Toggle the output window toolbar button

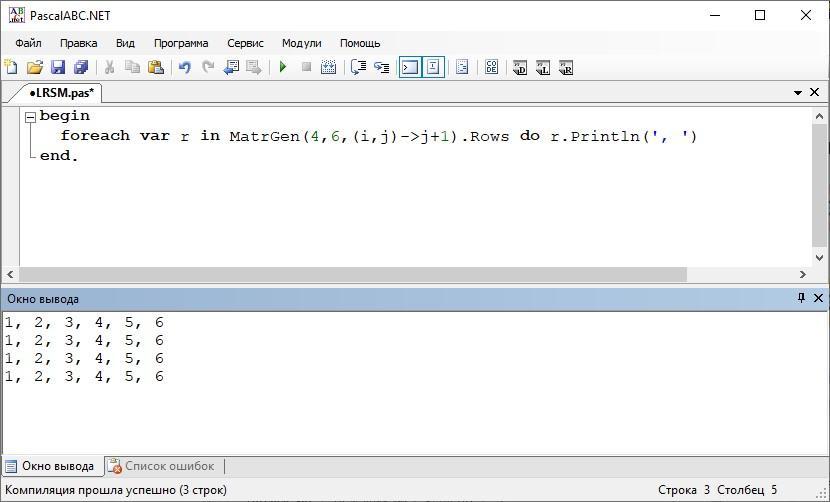tap(410, 67)
